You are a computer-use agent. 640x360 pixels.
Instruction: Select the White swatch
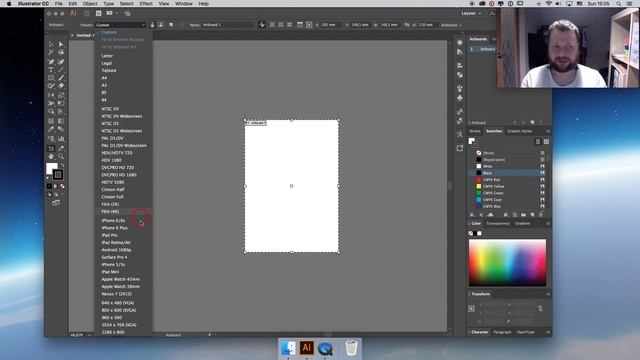tap(507, 167)
